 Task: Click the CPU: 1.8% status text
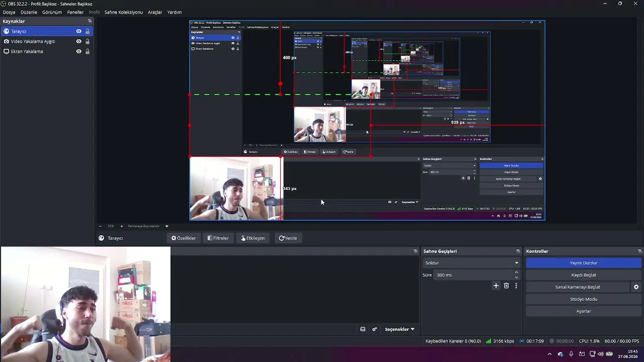pyautogui.click(x=589, y=341)
